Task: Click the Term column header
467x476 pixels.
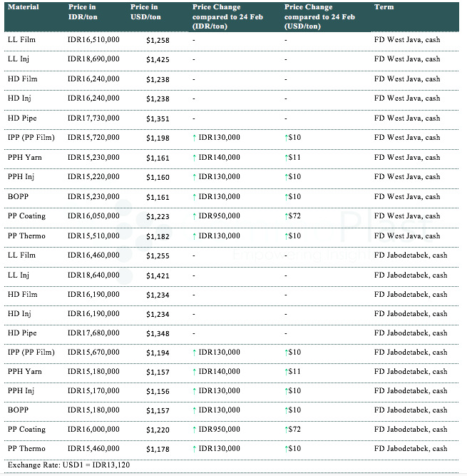Action: pyautogui.click(x=383, y=7)
